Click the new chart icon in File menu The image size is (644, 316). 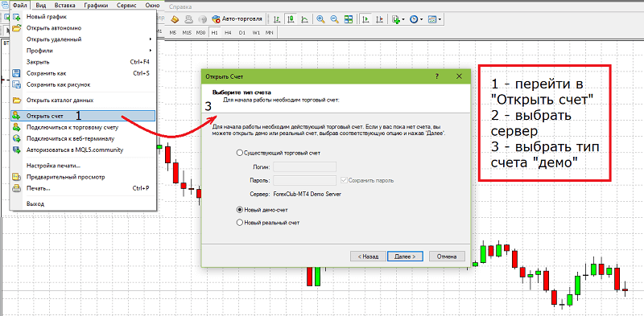(16, 17)
